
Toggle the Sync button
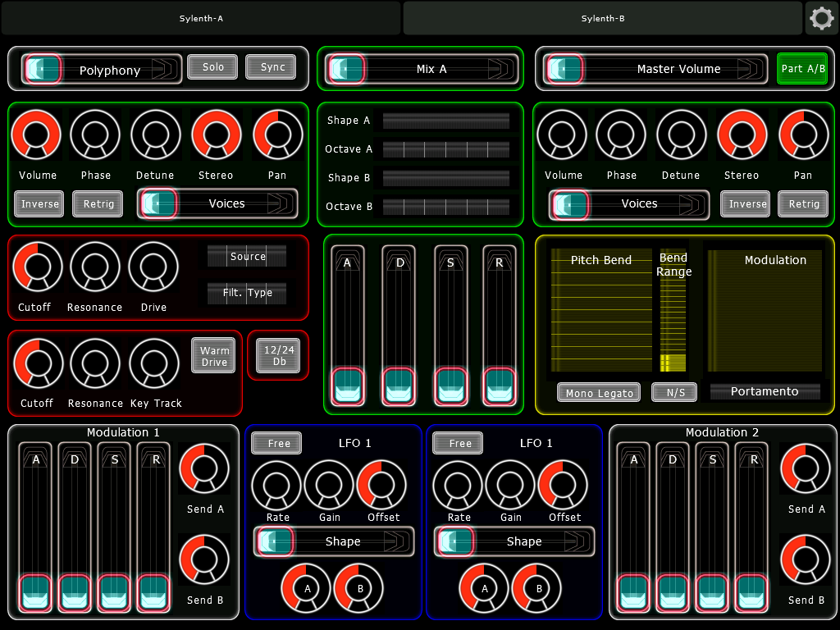[271, 67]
